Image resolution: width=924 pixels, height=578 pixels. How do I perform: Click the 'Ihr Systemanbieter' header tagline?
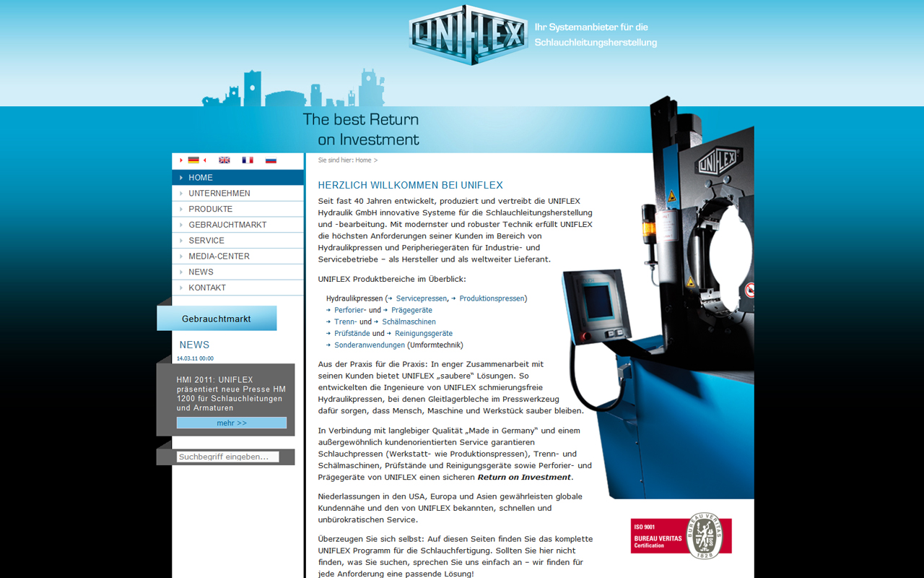[596, 35]
